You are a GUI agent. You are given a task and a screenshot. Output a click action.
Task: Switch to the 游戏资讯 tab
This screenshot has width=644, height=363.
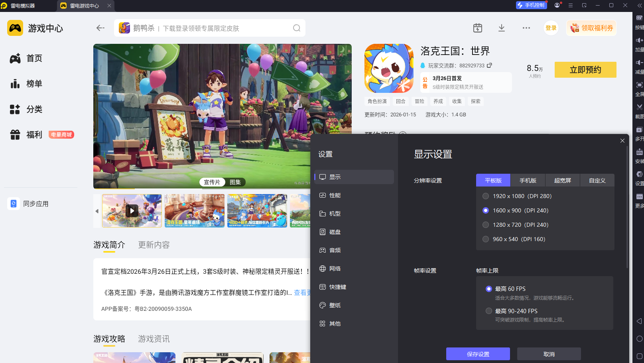pos(154,339)
